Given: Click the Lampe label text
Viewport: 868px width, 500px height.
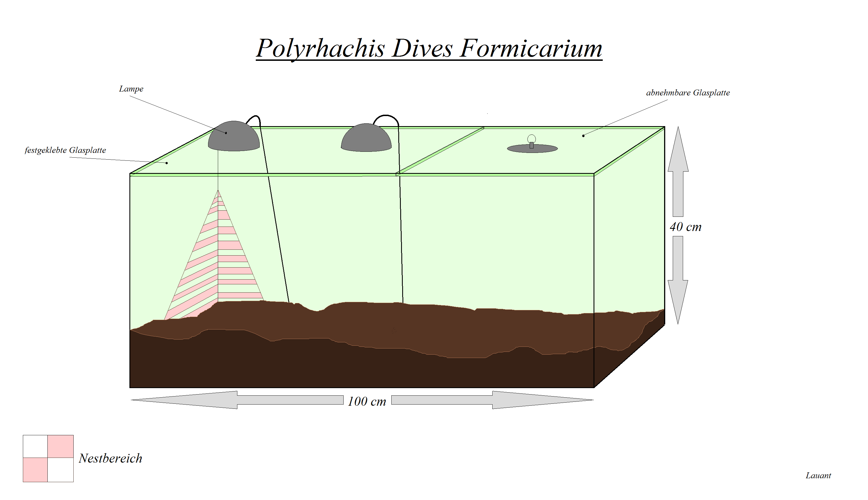Looking at the screenshot, I should (131, 89).
